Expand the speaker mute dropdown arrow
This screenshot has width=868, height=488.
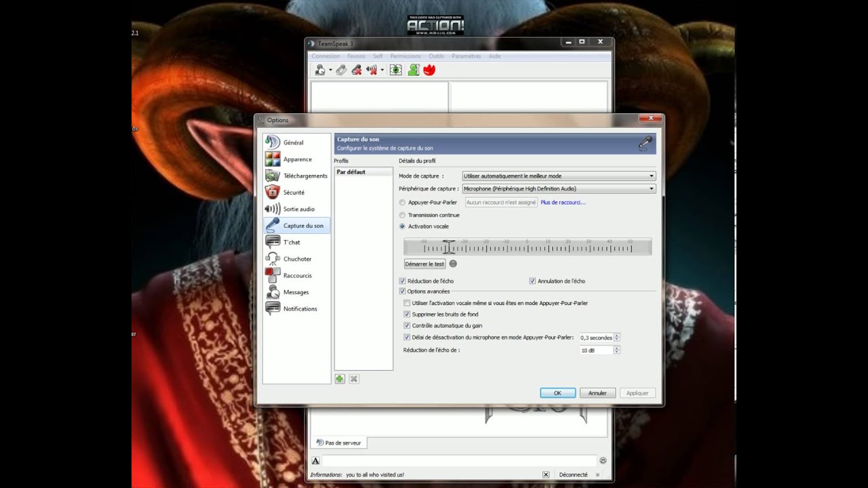coord(382,70)
